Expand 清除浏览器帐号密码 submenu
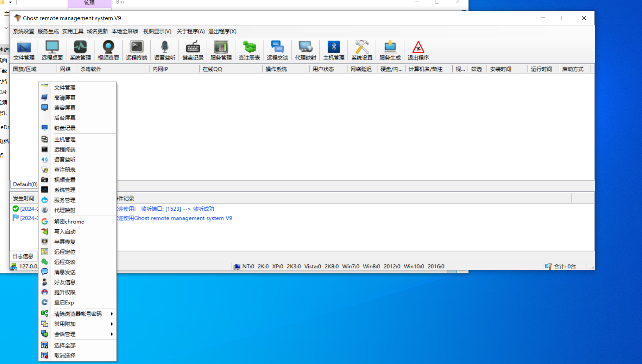Viewport: 642px width, 364px height. (77, 314)
